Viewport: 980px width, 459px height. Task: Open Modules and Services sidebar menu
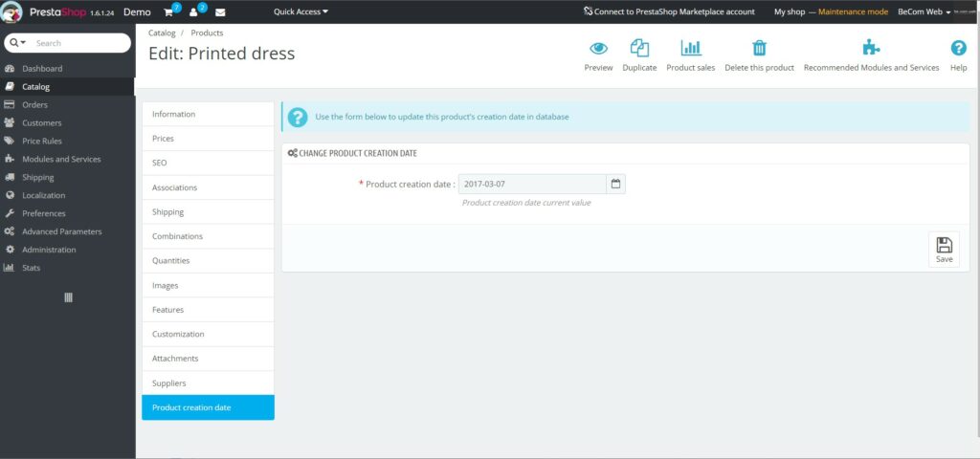[x=68, y=160]
